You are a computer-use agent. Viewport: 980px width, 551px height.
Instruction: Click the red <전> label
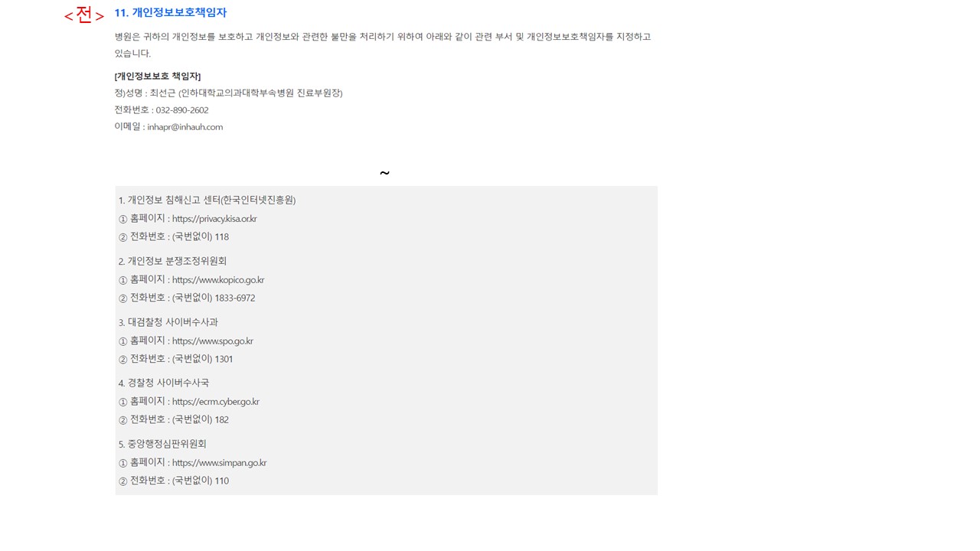(83, 15)
